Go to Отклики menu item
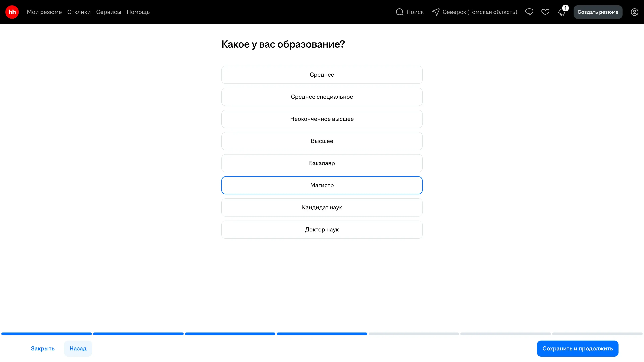644x362 pixels. point(79,12)
